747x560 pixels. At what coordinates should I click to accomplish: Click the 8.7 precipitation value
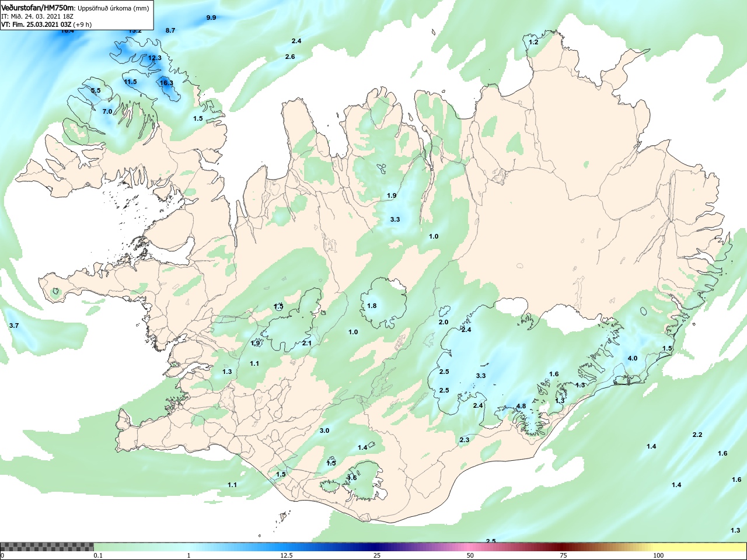click(x=170, y=30)
